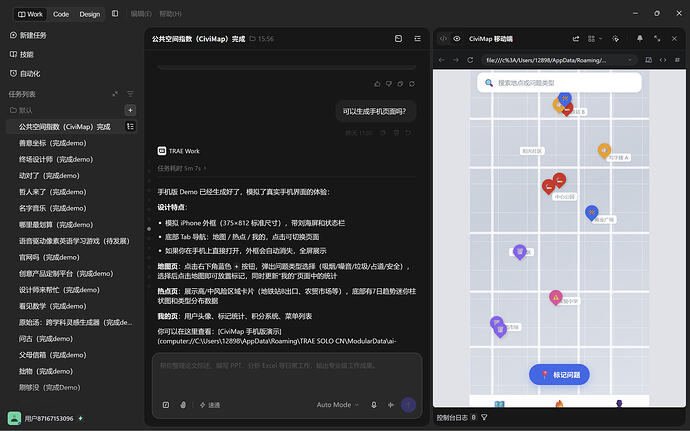Viewport: 690px width, 431px height.
Task: Click the thumbs-down feedback icon
Action: pos(389,84)
